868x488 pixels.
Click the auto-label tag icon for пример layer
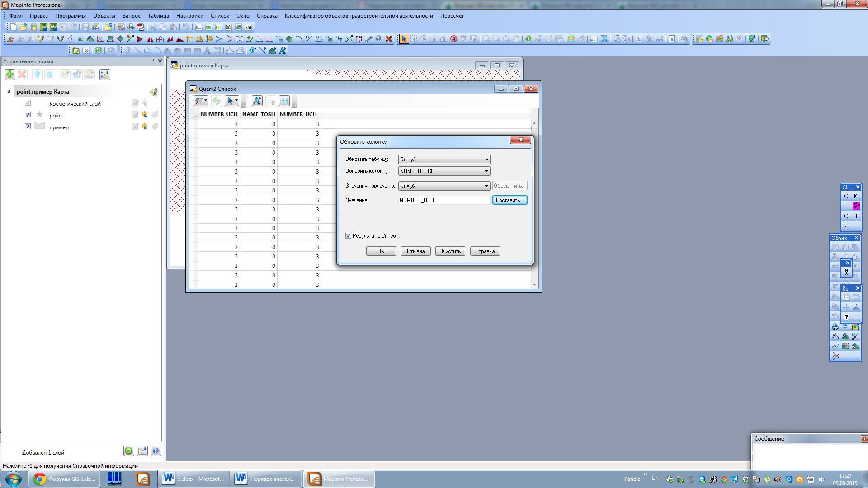[155, 127]
